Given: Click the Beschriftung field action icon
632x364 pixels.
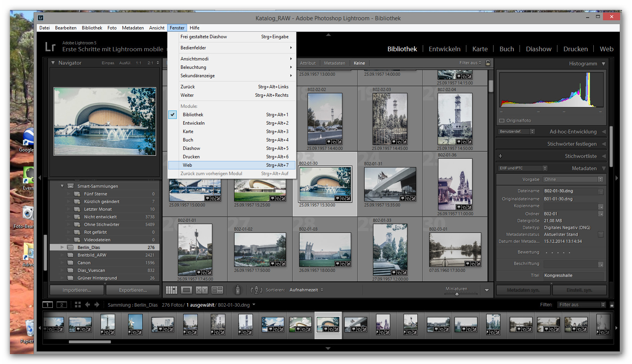Looking at the screenshot, I should tap(601, 265).
